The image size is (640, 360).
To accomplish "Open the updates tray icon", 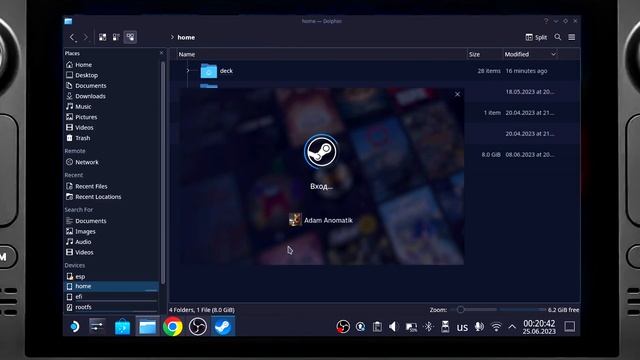I will (360, 327).
